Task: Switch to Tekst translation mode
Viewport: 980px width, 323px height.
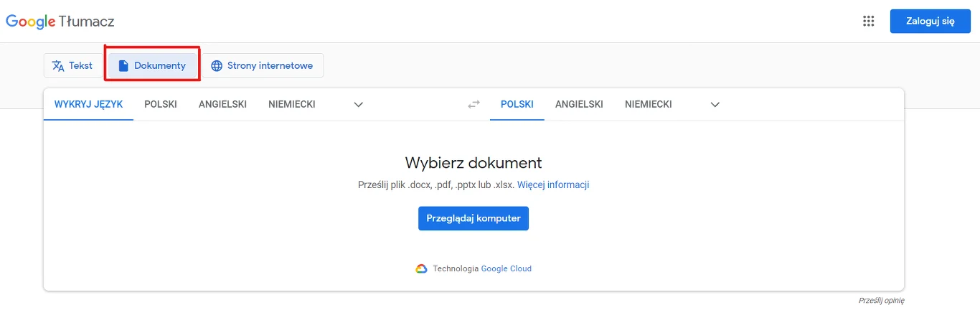Action: pyautogui.click(x=72, y=65)
